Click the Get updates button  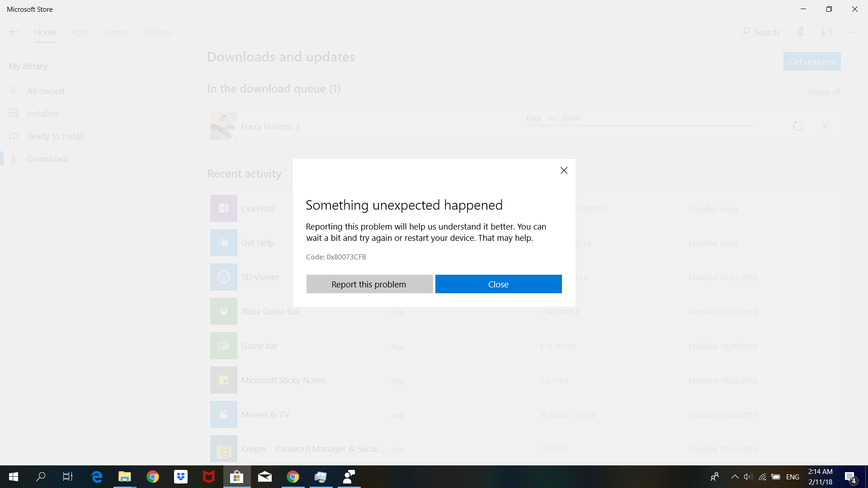click(811, 61)
